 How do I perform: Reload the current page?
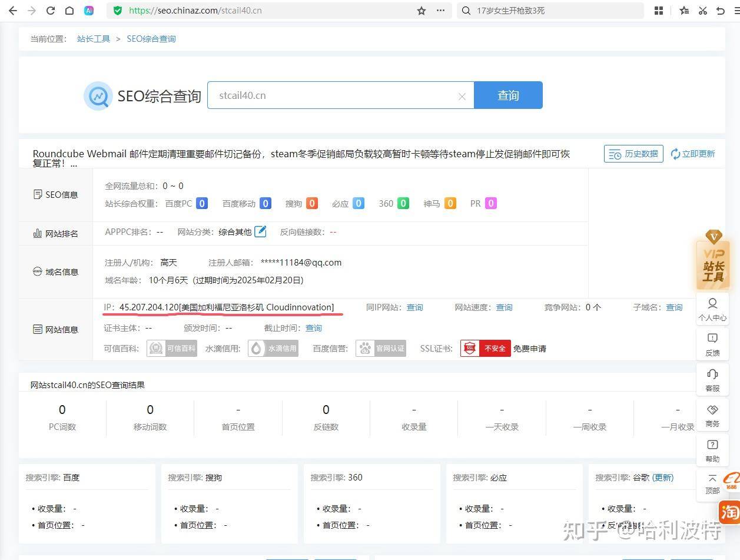[x=51, y=11]
